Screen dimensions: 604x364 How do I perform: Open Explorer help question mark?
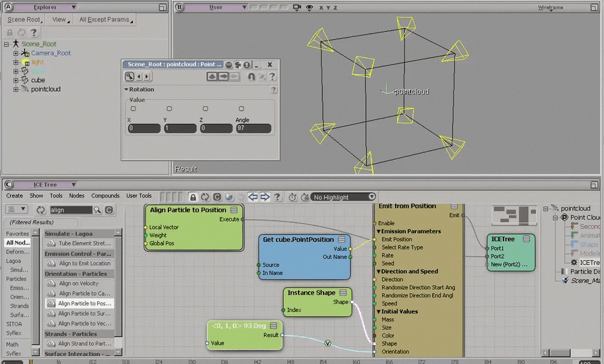point(34,33)
